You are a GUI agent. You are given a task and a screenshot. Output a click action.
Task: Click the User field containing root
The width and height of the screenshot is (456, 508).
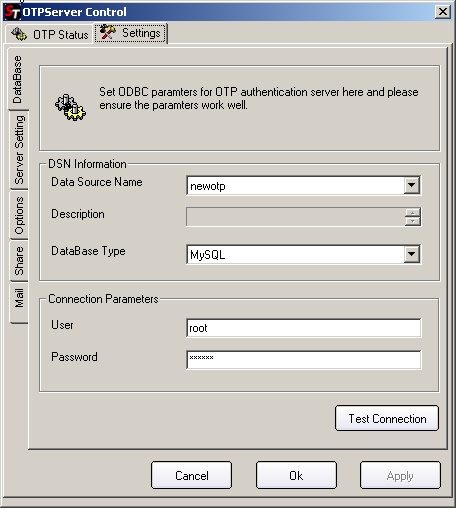click(x=304, y=328)
